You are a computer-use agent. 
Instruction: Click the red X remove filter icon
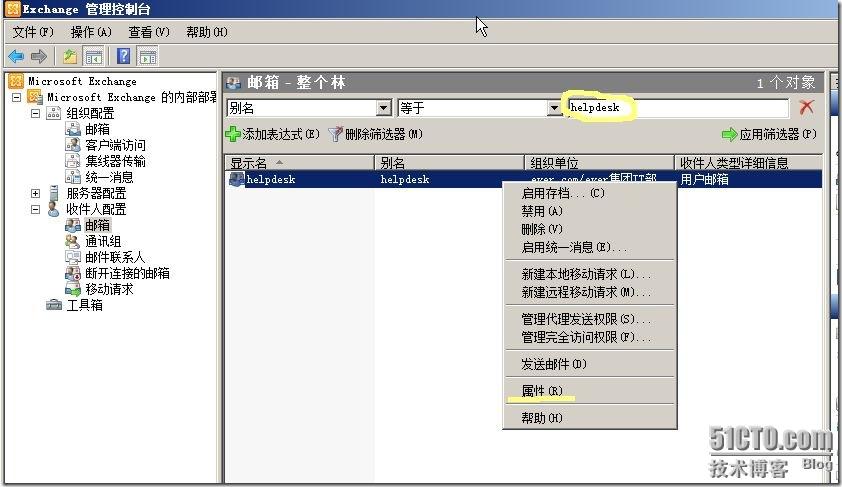tap(806, 108)
